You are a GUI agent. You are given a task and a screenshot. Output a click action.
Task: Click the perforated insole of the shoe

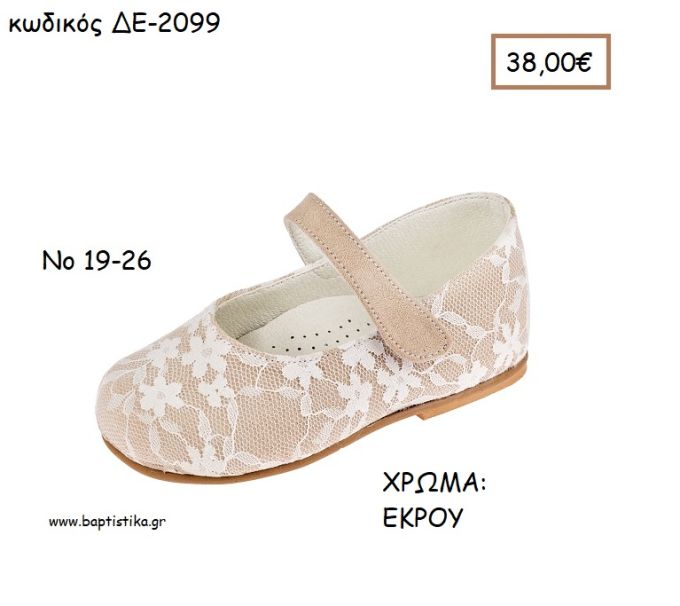pyautogui.click(x=312, y=330)
